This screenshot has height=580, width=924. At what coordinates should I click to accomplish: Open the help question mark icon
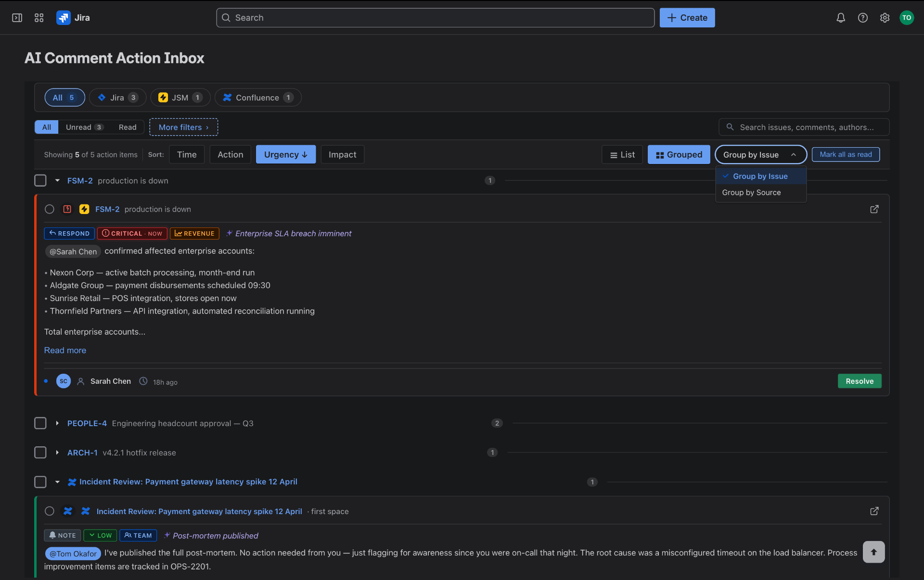point(862,18)
